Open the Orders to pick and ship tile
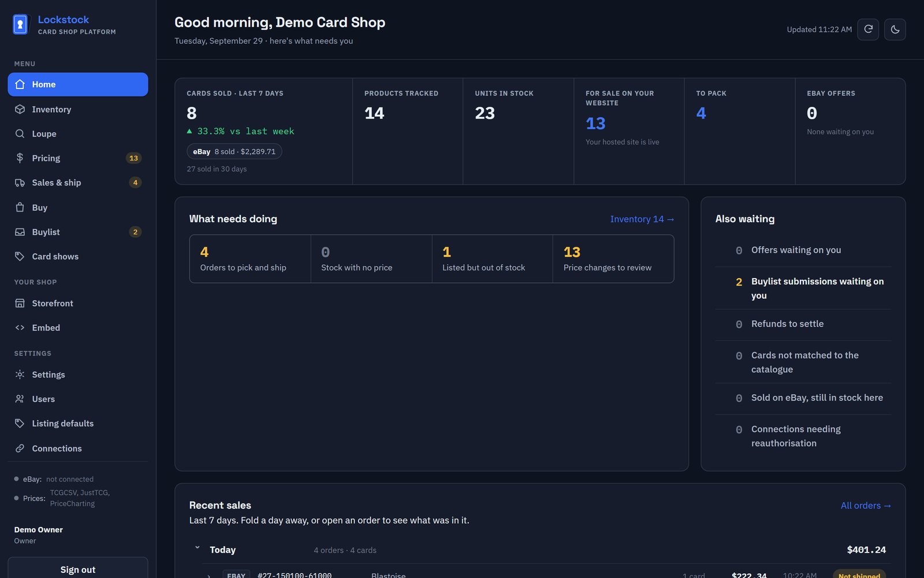This screenshot has width=924, height=578. click(x=250, y=259)
